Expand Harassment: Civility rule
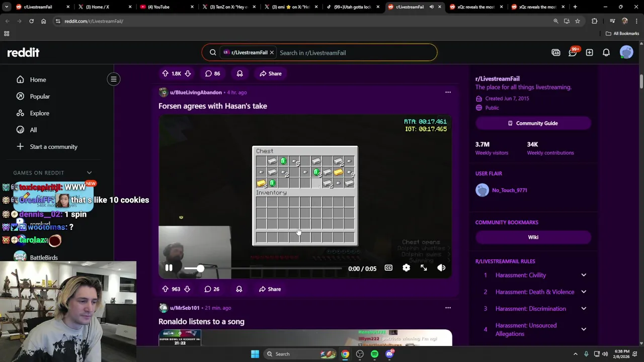Viewport: 644px width, 362px height. coord(584,275)
